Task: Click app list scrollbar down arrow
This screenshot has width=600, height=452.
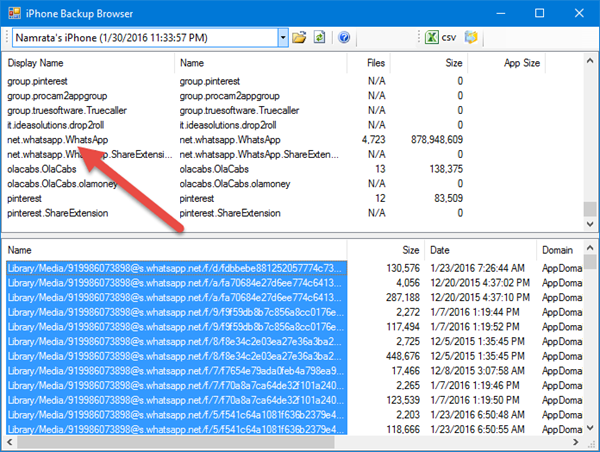Action: click(x=590, y=224)
